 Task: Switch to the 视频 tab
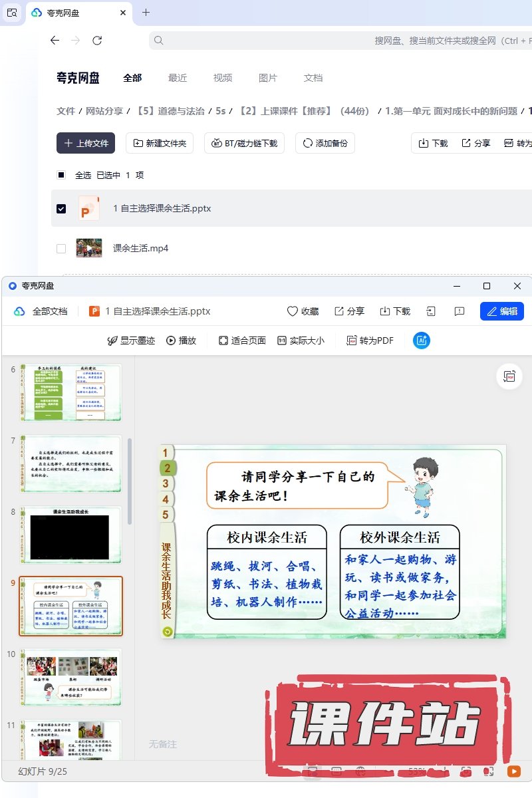[x=223, y=78]
